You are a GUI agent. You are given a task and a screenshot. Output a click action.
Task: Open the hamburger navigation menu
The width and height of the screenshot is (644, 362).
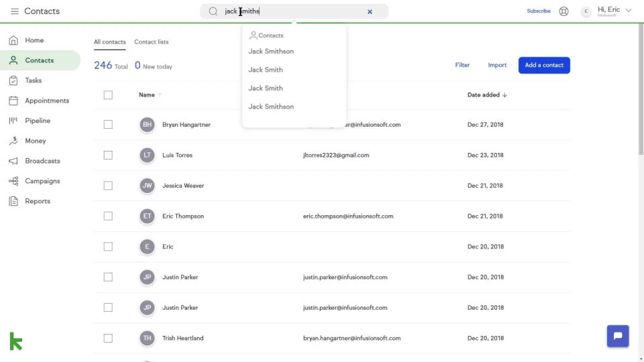(15, 11)
